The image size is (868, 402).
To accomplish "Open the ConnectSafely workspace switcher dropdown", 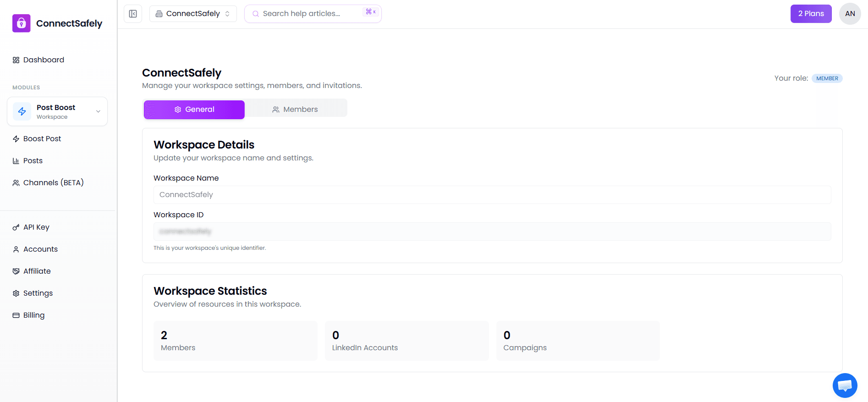I will coord(193,14).
